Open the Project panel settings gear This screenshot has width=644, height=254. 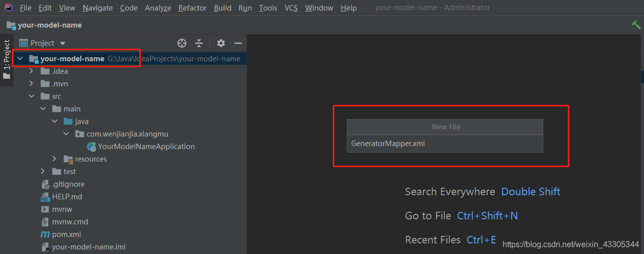(221, 43)
